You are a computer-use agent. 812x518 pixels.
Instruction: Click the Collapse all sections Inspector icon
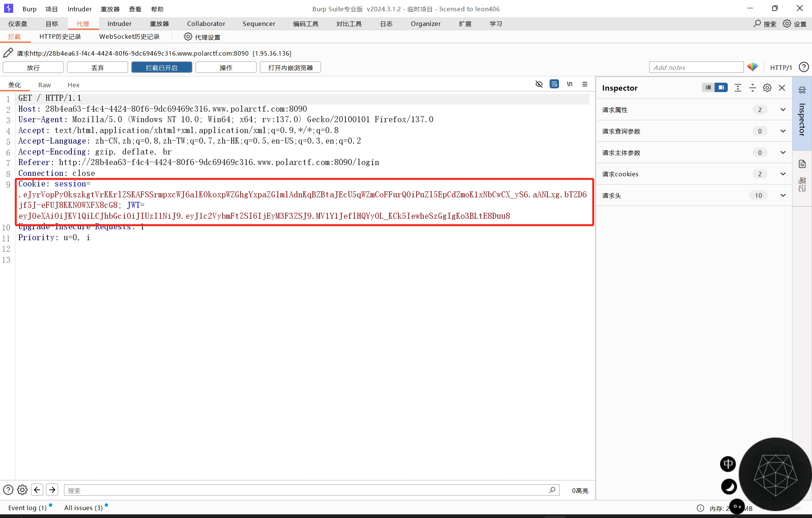[x=752, y=88]
